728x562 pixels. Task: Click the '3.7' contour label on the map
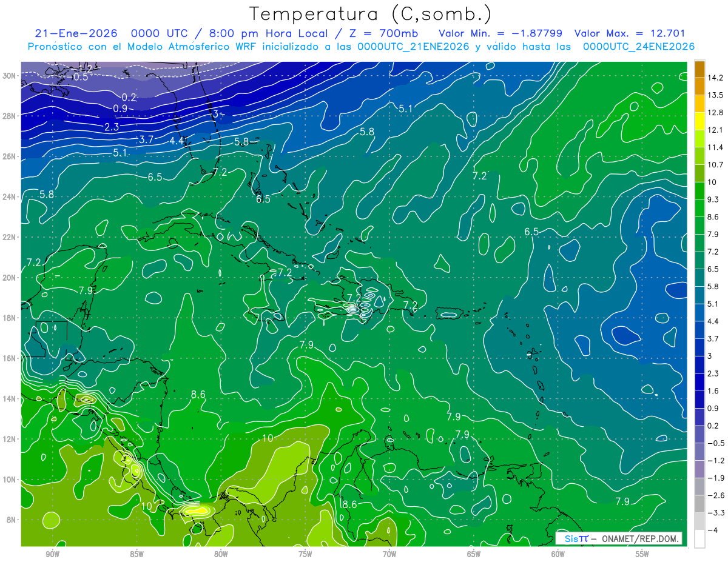click(146, 139)
